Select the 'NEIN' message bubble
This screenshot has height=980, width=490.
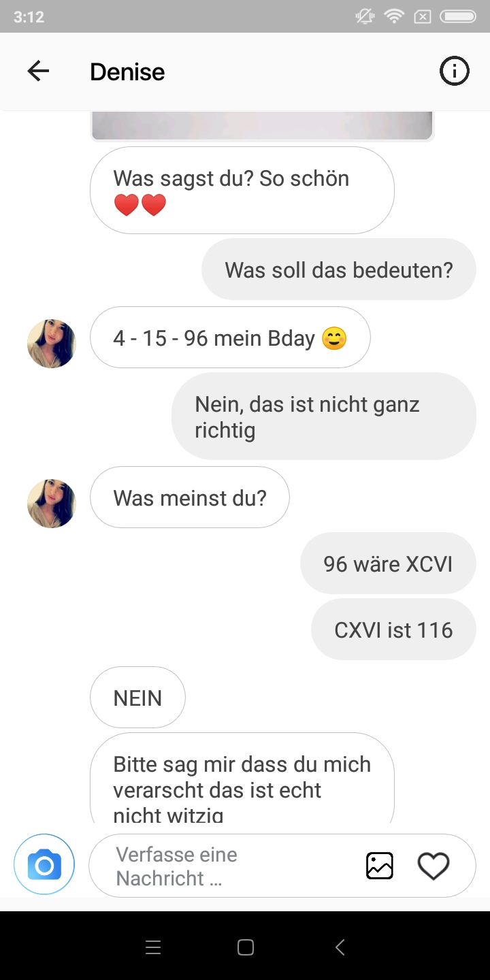point(137,698)
